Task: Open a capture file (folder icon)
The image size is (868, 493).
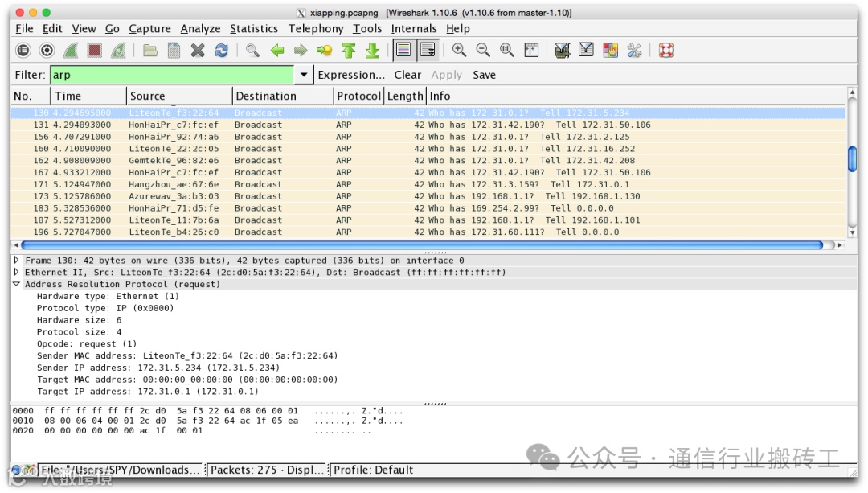Action: (x=150, y=51)
